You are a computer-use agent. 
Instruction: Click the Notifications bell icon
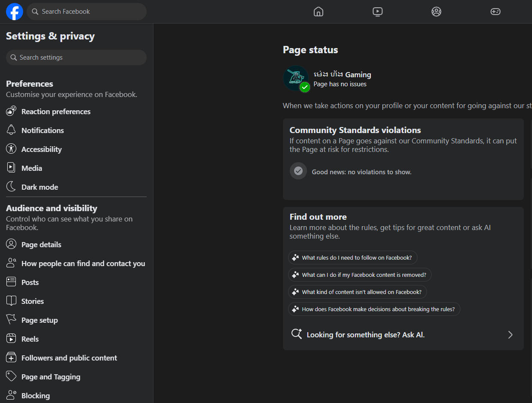tap(11, 130)
